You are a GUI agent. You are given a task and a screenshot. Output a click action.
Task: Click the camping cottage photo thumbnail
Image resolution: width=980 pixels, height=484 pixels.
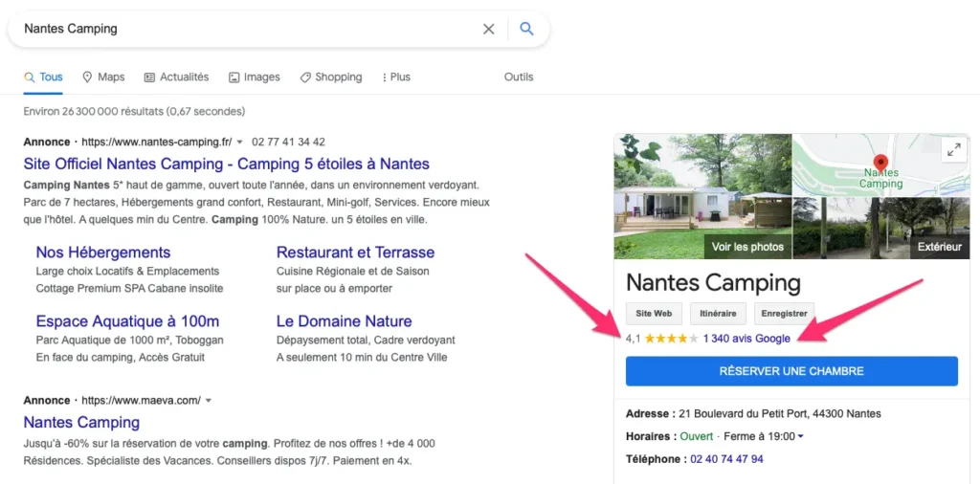pos(702,195)
